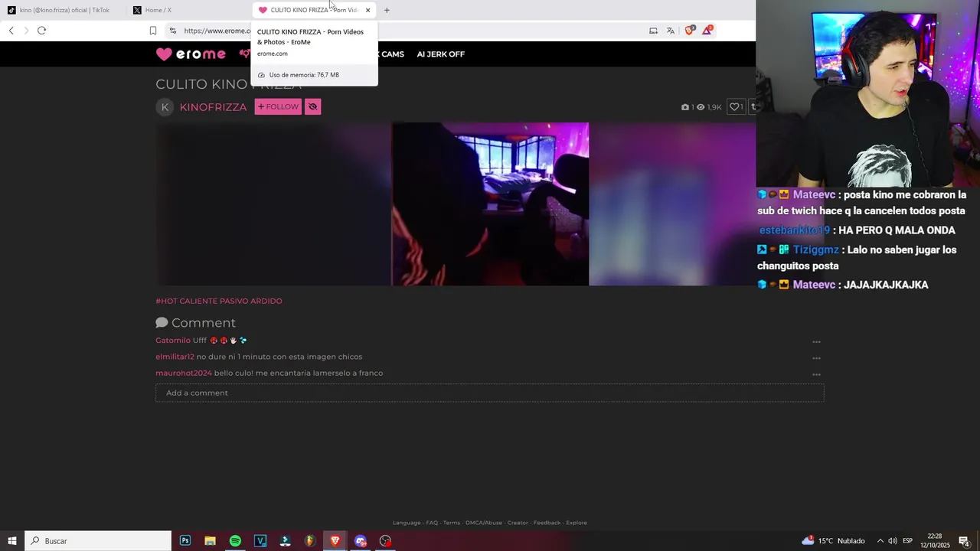Screen dimensions: 980x551
Task: Open the Windows Start menu
Action: tap(12, 541)
